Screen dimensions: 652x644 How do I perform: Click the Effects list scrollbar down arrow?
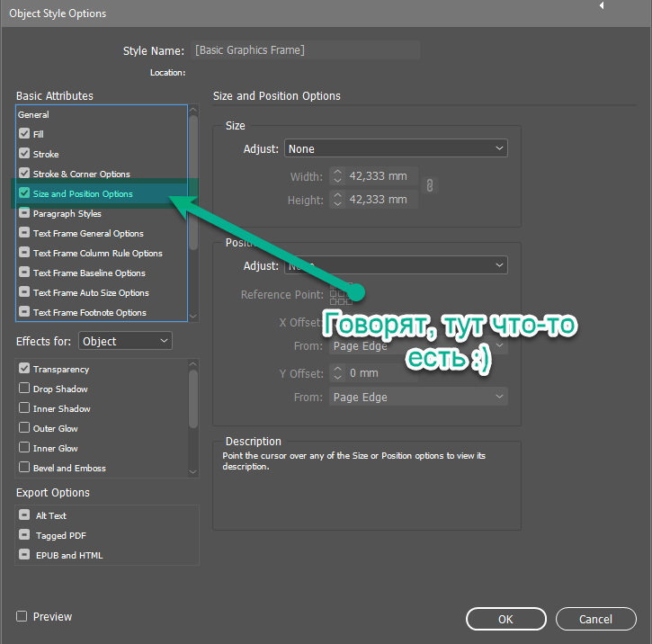click(193, 472)
